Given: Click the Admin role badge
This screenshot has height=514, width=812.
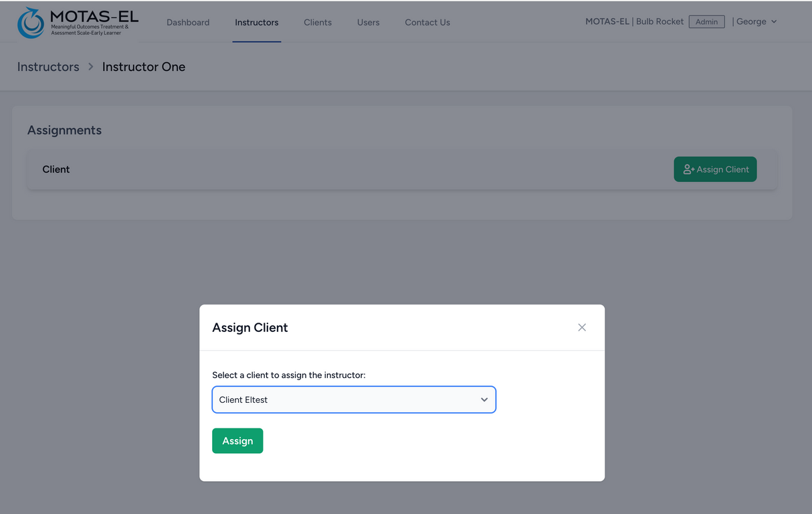Looking at the screenshot, I should (x=706, y=22).
